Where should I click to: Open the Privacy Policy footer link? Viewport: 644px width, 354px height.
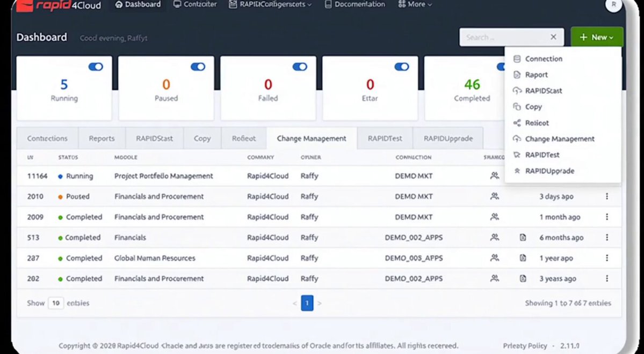click(x=525, y=346)
